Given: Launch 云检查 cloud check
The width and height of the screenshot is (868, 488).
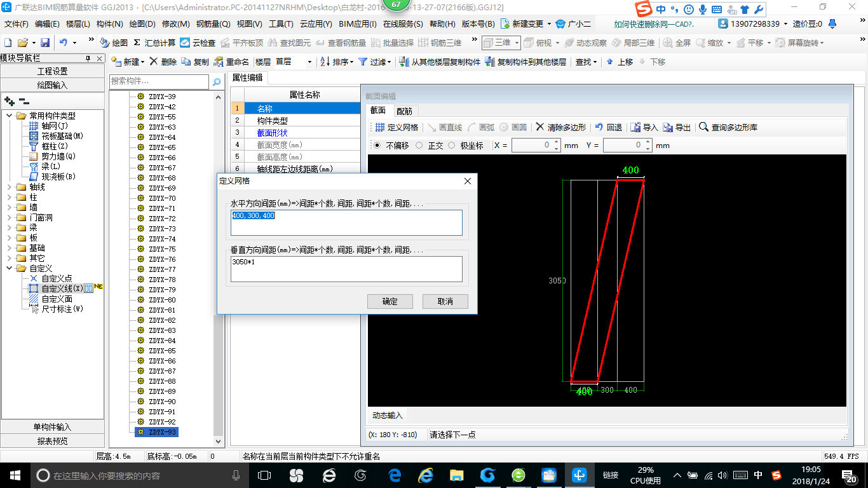Looking at the screenshot, I should pyautogui.click(x=198, y=43).
